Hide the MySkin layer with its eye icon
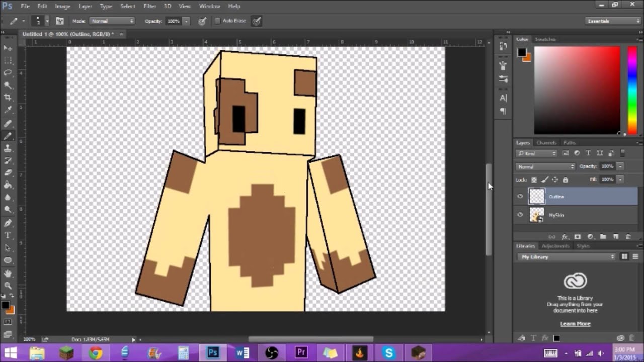This screenshot has height=362, width=644. pos(520,215)
